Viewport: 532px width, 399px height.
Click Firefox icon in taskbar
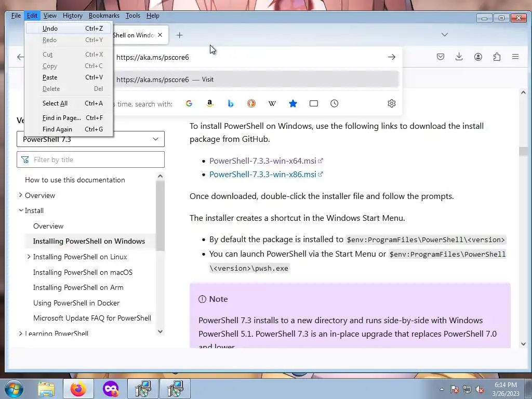click(x=78, y=389)
